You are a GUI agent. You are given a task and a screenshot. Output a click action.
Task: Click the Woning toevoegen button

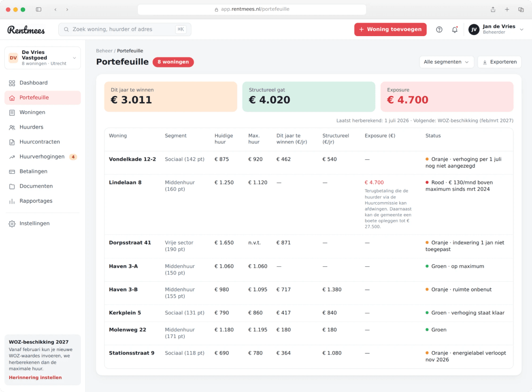click(390, 29)
